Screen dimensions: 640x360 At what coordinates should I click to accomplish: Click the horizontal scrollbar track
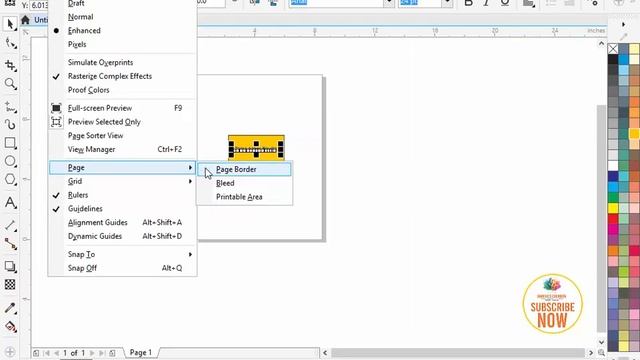[x=457, y=352]
